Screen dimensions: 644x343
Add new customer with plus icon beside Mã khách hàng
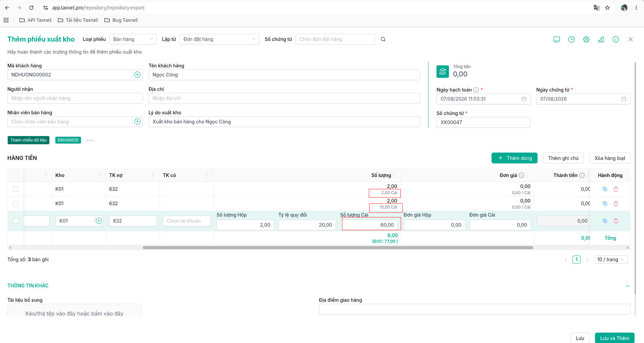[x=138, y=75]
